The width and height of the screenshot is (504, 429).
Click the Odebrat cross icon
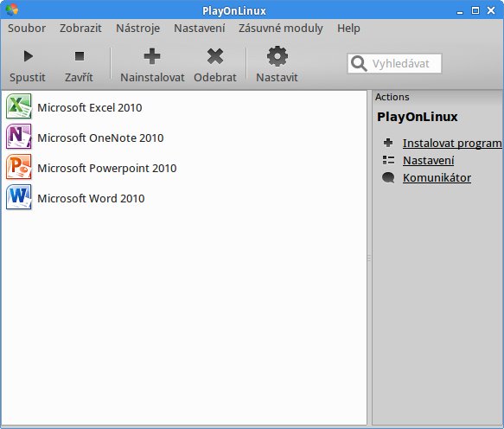(215, 56)
